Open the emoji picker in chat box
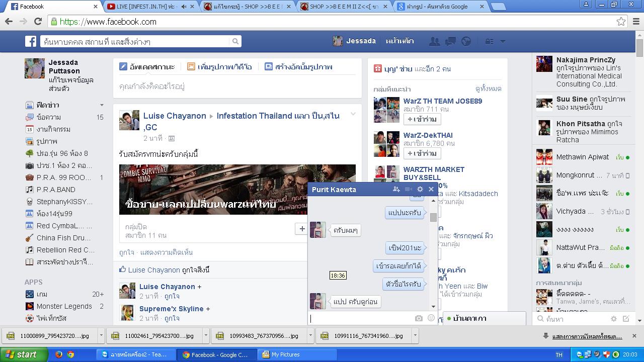Viewport: 644px width, 362px height. pyautogui.click(x=431, y=318)
